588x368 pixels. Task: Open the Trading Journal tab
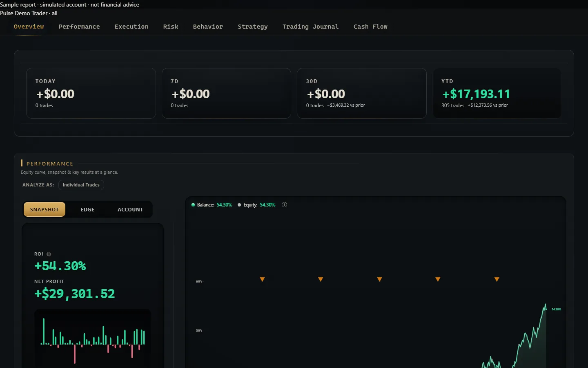(x=310, y=27)
